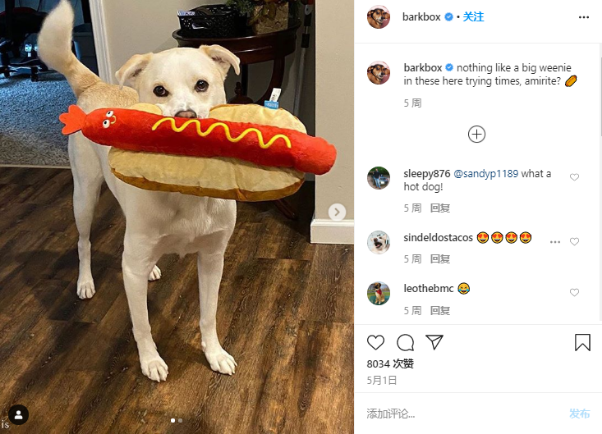Share post via paper plane icon
602x434 pixels.
point(434,342)
